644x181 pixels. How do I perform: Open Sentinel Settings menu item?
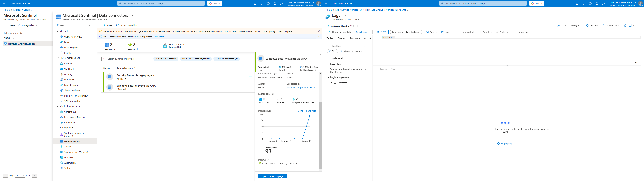[68, 168]
